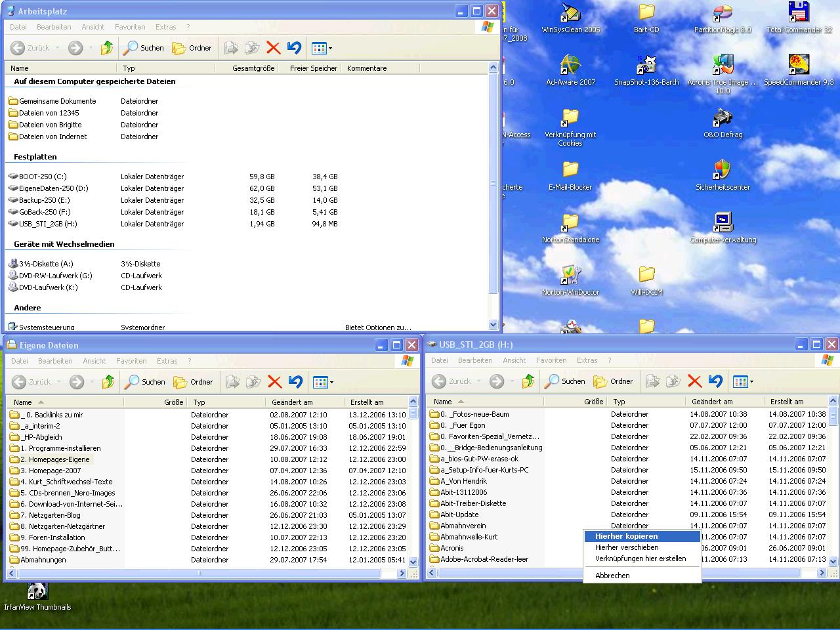
Task: Open the view mode dropdown in USB_STI_2GB toolbar
Action: pos(743,381)
